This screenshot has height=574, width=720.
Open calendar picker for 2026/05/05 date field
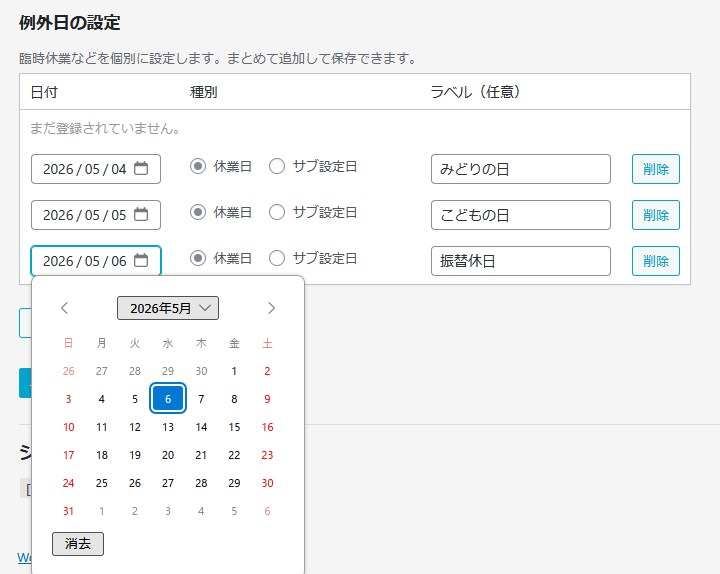[141, 214]
